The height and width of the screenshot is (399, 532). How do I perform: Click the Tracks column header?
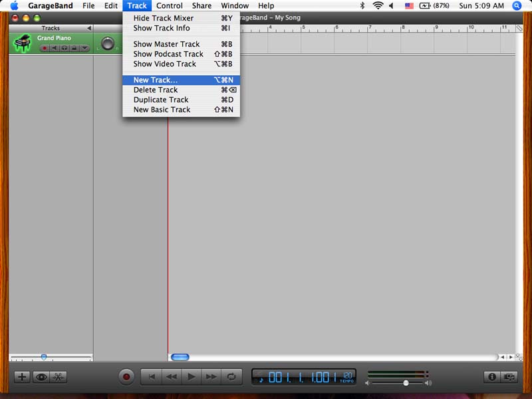click(x=51, y=28)
